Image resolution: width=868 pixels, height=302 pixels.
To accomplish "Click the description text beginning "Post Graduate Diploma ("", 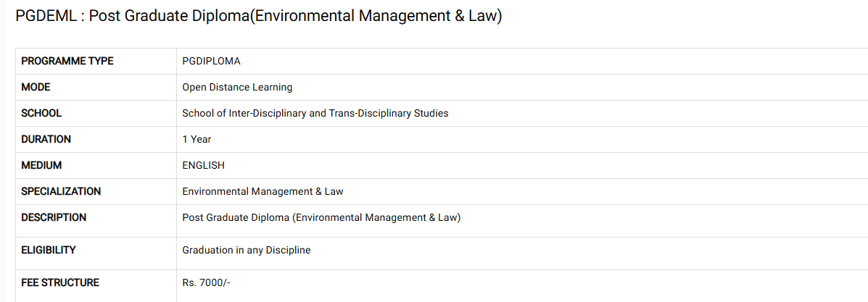I will pos(321,217).
